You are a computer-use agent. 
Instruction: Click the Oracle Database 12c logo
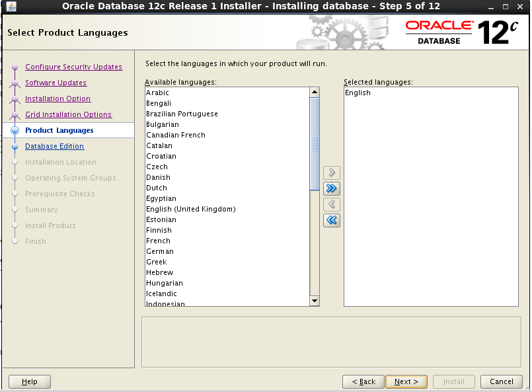pyautogui.click(x=463, y=29)
